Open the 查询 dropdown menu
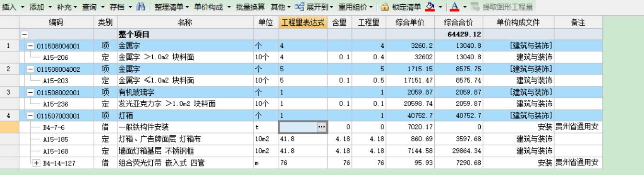Screen dimensions: 644x175 93,7
